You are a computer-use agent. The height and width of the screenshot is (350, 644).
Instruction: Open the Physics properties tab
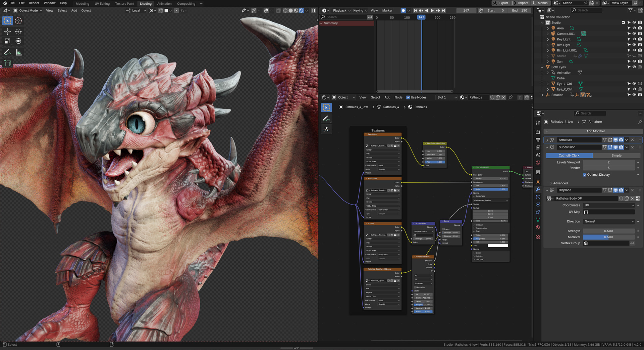pyautogui.click(x=538, y=205)
